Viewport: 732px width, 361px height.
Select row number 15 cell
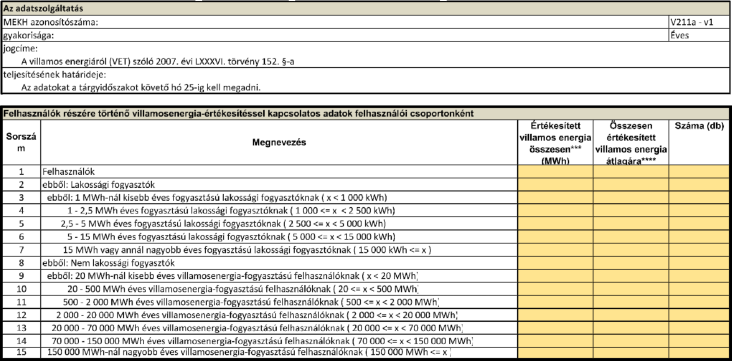[21, 353]
